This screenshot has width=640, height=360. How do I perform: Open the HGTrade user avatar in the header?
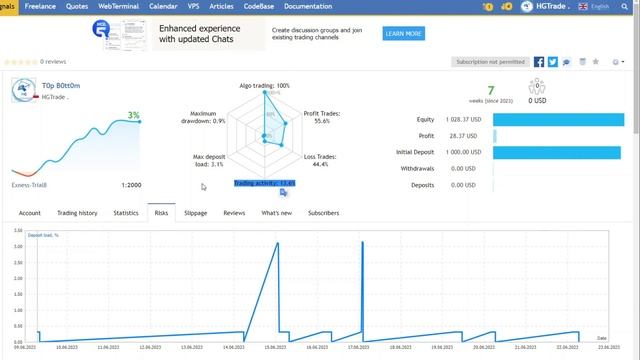tap(527, 7)
